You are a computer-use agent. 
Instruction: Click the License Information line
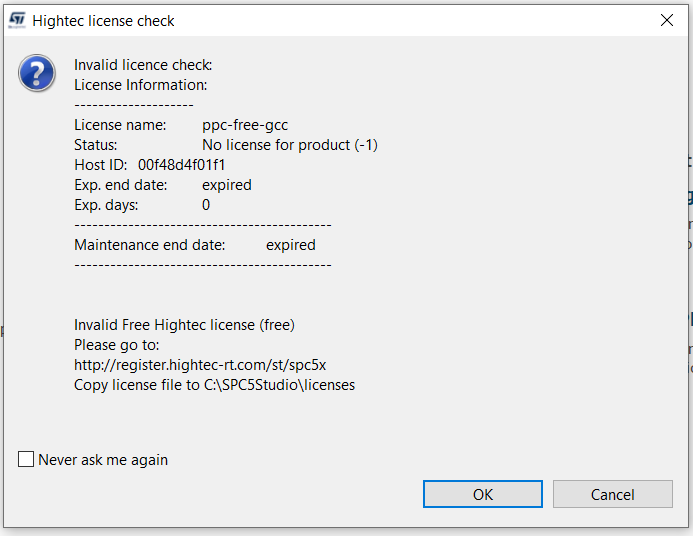pyautogui.click(x=141, y=85)
